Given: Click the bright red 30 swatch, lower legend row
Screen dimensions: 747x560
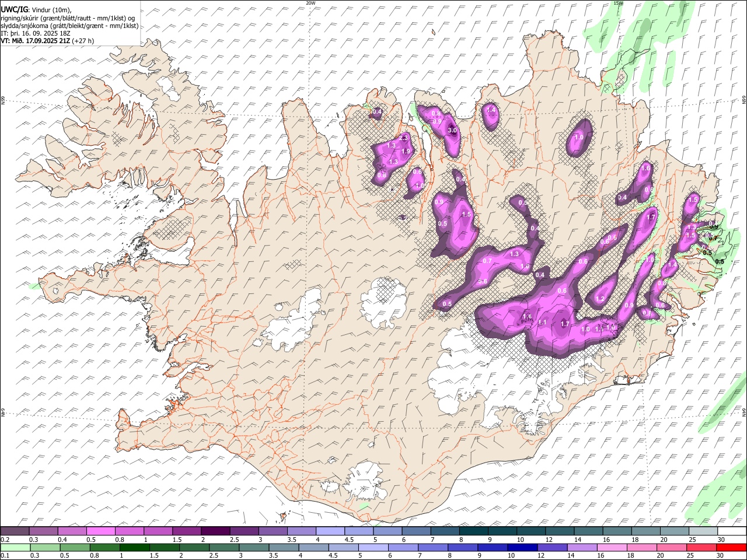Looking at the screenshot, I should pyautogui.click(x=731, y=548).
